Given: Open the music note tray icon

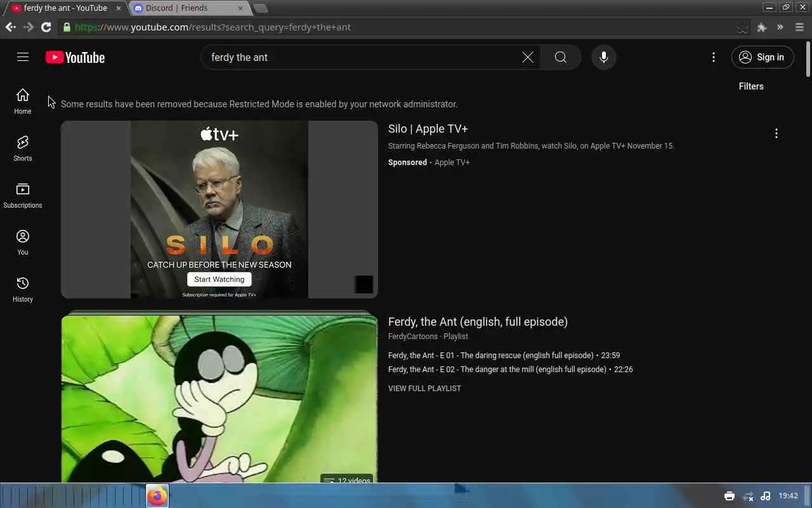Looking at the screenshot, I should 766,496.
